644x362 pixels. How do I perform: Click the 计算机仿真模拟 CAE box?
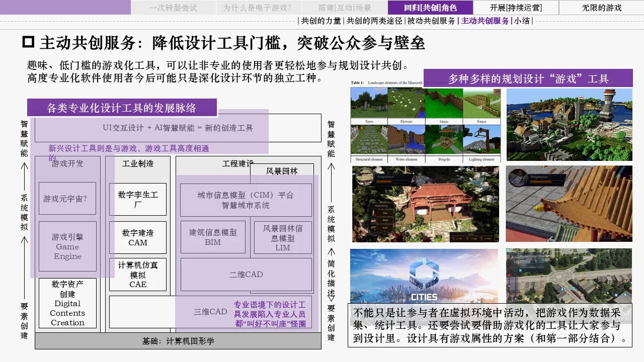138,275
